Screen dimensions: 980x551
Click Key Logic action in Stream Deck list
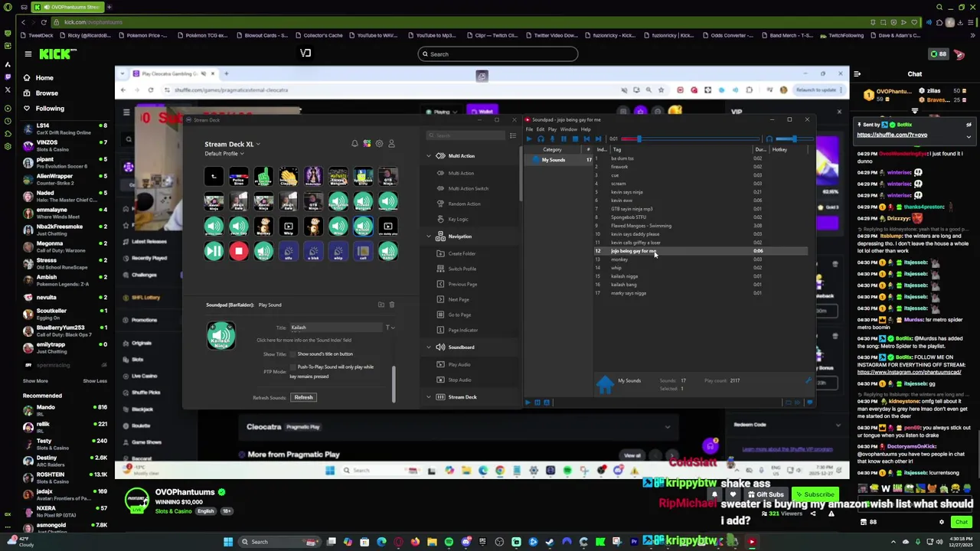pos(458,220)
